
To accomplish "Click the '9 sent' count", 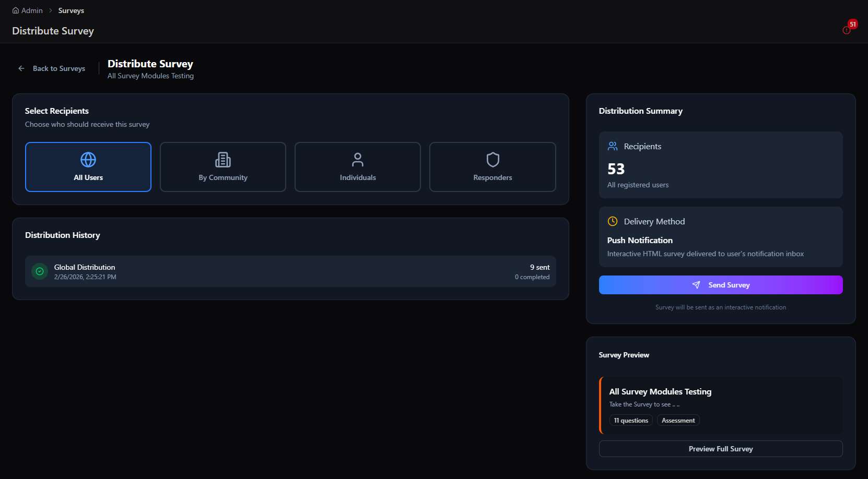I will point(540,267).
